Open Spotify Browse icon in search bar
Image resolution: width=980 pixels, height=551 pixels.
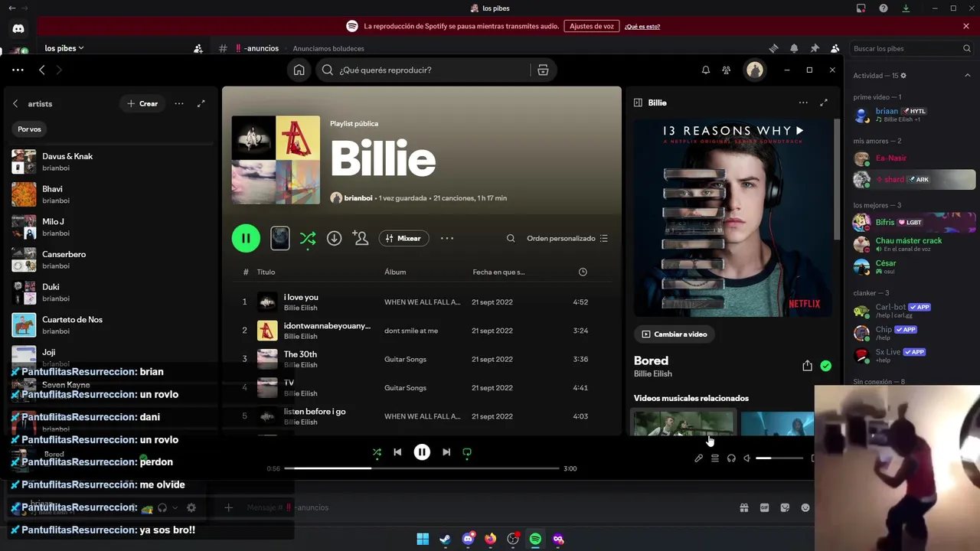pyautogui.click(x=543, y=70)
